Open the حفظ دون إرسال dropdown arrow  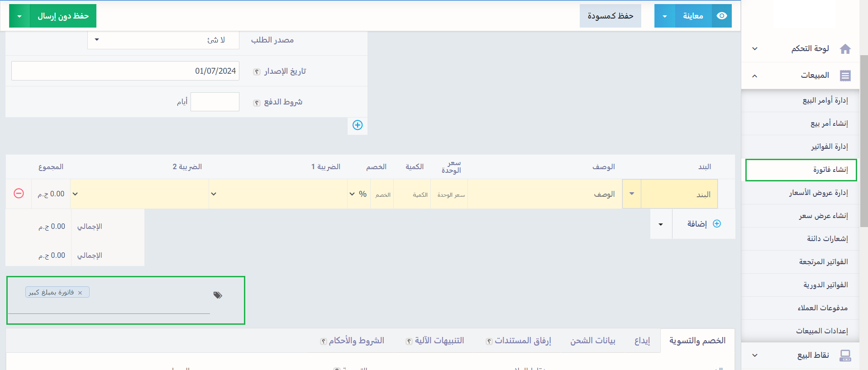tap(19, 16)
